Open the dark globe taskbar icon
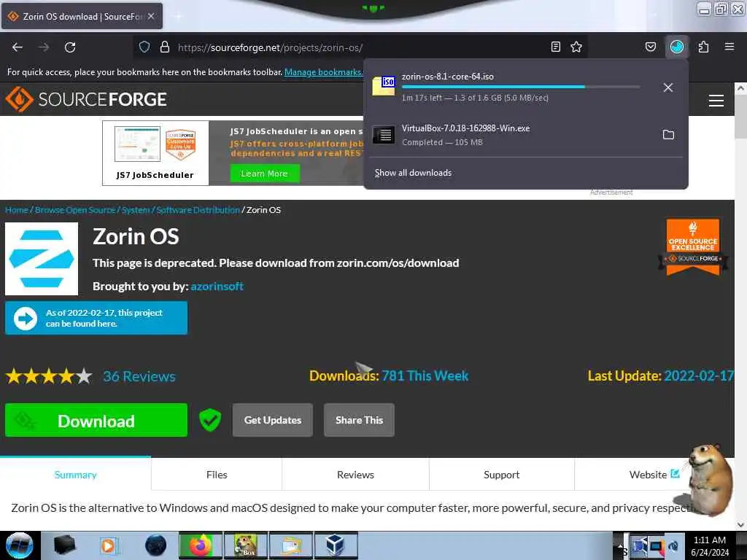 [x=156, y=545]
